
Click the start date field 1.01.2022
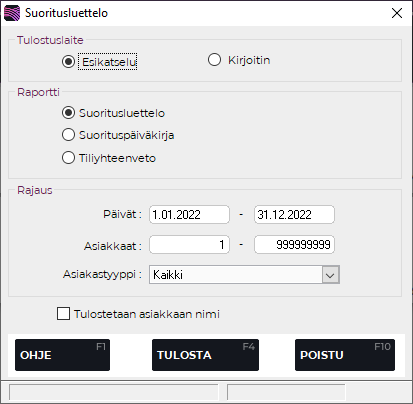point(189,214)
